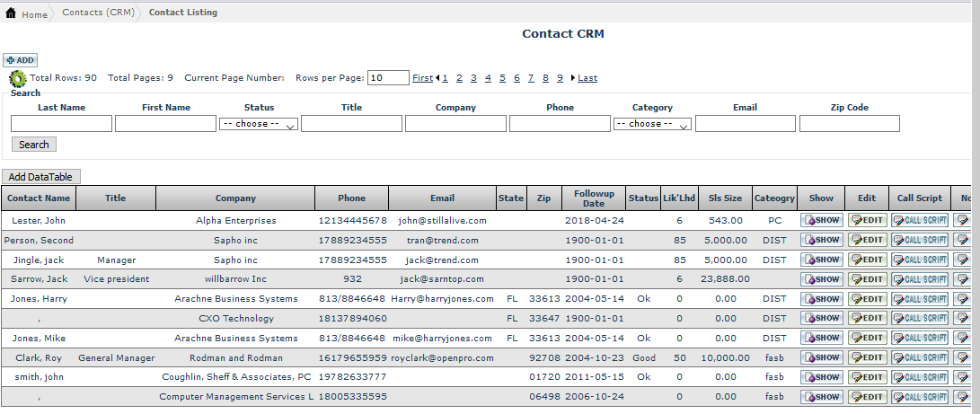Screen dimensions: 980x414
Task: Click the Add DataTable button
Action: coord(41,177)
